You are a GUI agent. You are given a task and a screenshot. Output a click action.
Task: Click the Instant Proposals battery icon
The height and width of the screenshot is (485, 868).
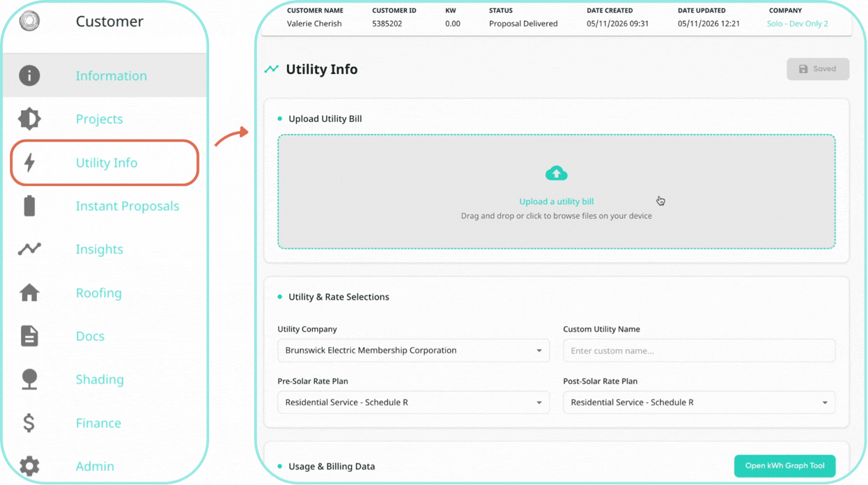29,206
